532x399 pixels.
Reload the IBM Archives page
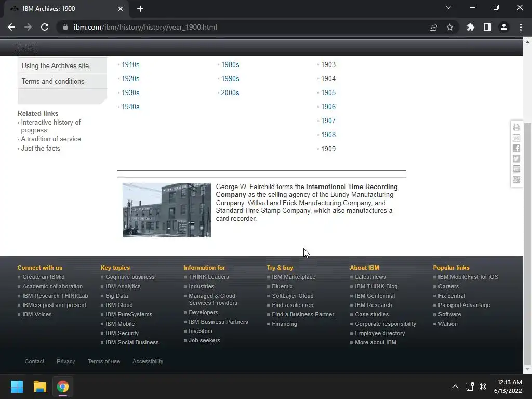45,27
